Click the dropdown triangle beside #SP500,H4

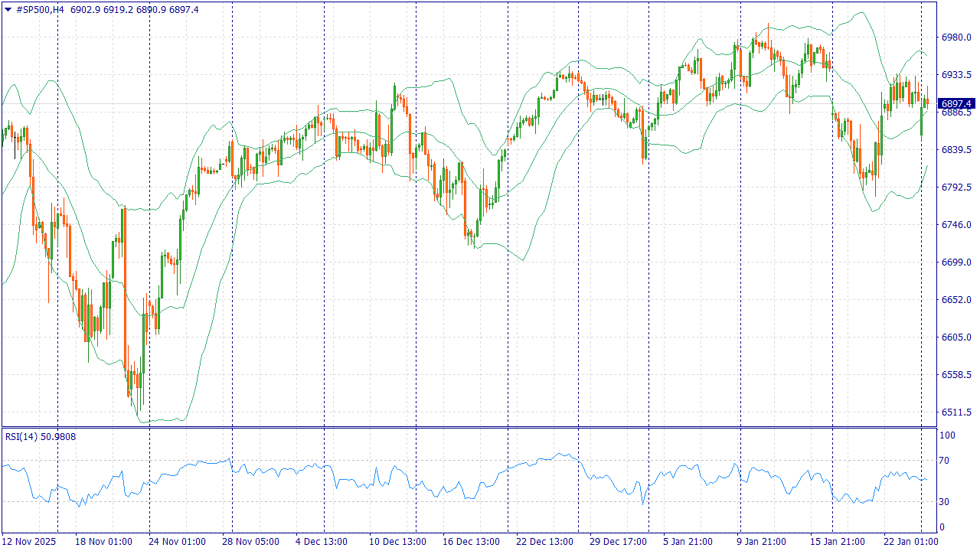pos(8,9)
